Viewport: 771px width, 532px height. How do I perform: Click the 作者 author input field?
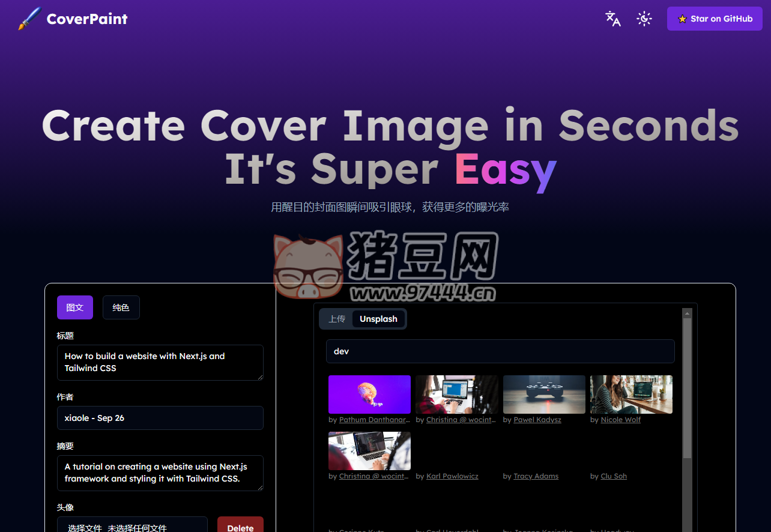tap(160, 418)
